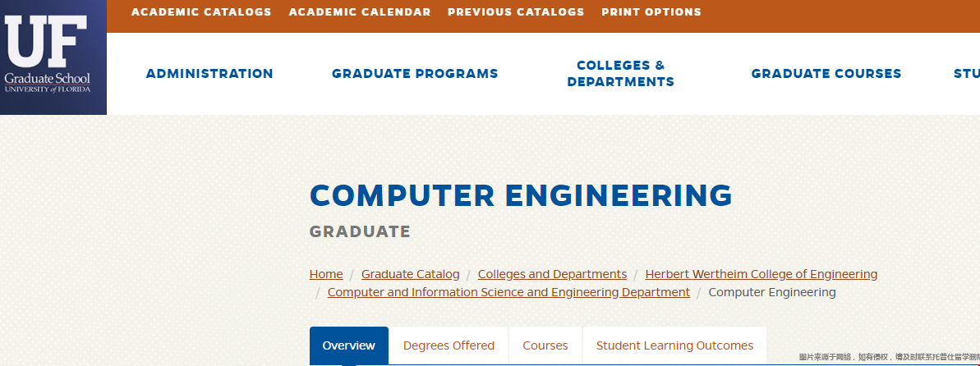Viewport: 980px width, 366px height.
Task: Open Herbert Wertheim College of Engineering link
Action: [x=761, y=274]
